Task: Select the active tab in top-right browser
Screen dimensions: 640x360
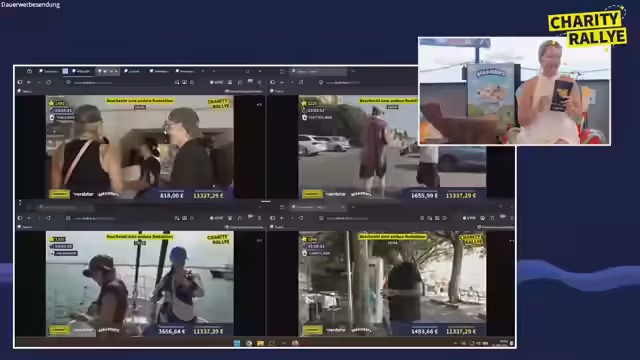Action: pos(318,71)
